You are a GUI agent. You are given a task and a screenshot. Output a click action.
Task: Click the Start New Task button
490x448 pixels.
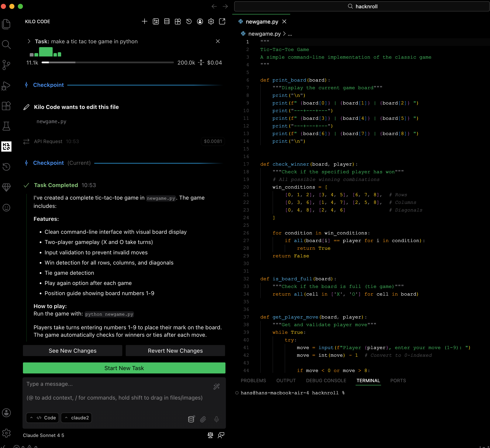tap(124, 368)
